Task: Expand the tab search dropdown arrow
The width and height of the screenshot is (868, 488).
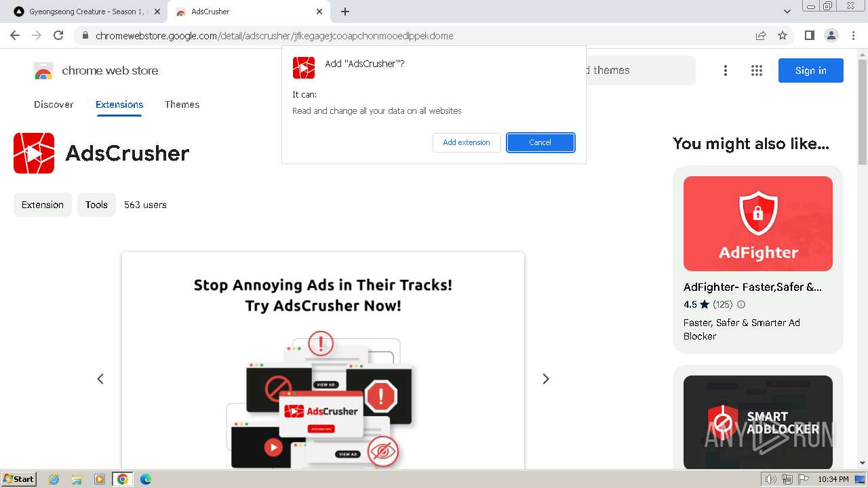Action: [x=787, y=12]
